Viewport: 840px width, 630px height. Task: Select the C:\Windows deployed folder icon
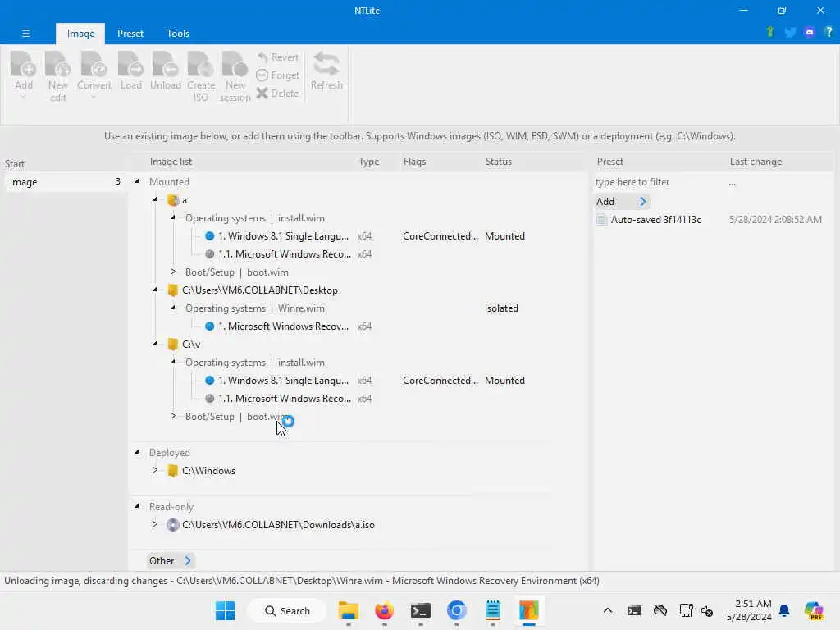pyautogui.click(x=172, y=471)
